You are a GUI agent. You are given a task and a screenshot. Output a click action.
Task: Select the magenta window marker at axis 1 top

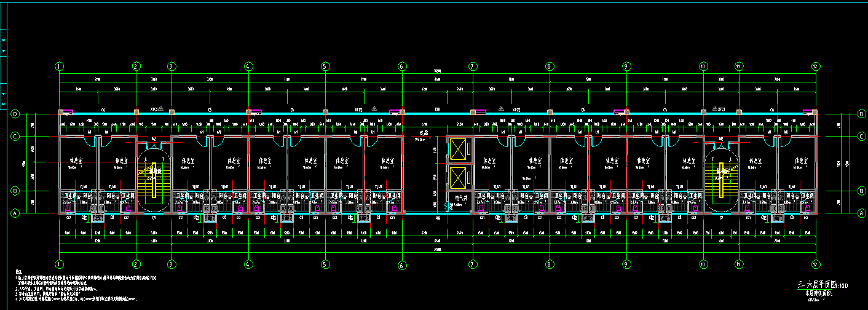(x=65, y=111)
